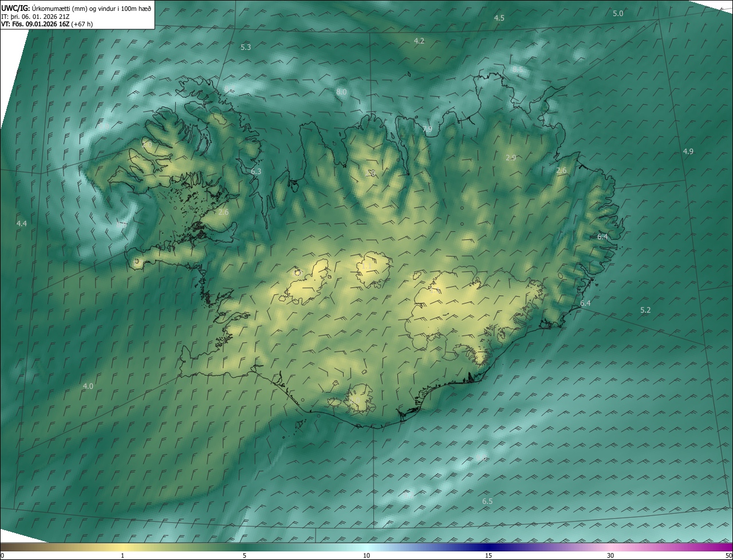Click the 0 tick label on the color scale

pos(2,556)
